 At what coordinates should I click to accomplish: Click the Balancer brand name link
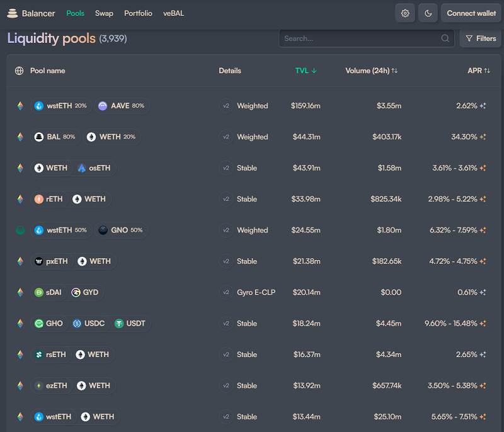pos(38,13)
